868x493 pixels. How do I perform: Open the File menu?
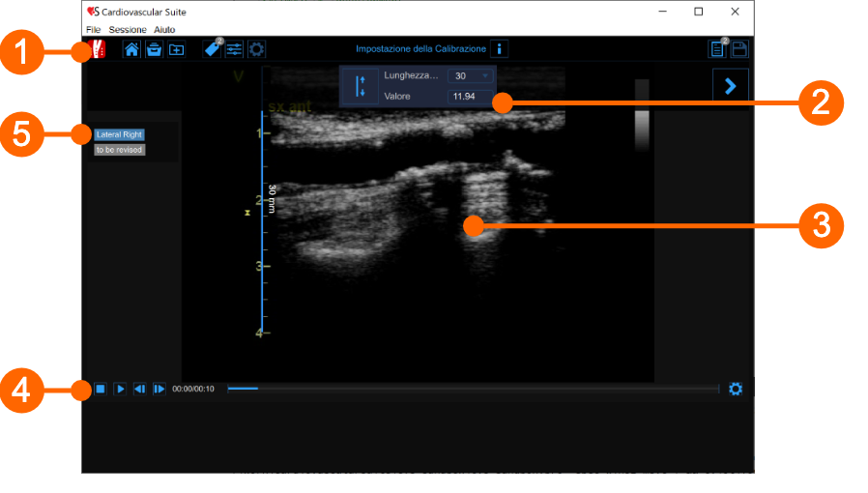pos(93,30)
